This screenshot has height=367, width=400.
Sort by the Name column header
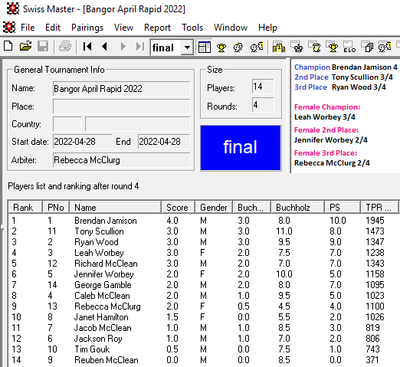(115, 207)
